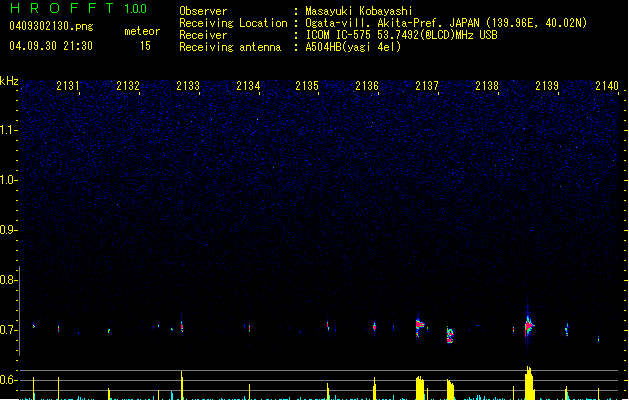This screenshot has height=400, width=629.
Task: Click the 0.9 kHz frequency label
Action: point(8,230)
